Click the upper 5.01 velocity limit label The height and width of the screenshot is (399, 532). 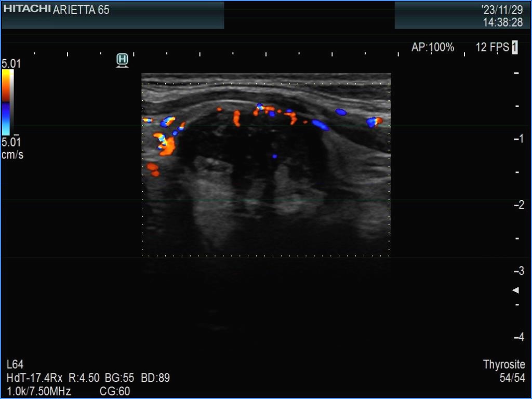pos(11,64)
